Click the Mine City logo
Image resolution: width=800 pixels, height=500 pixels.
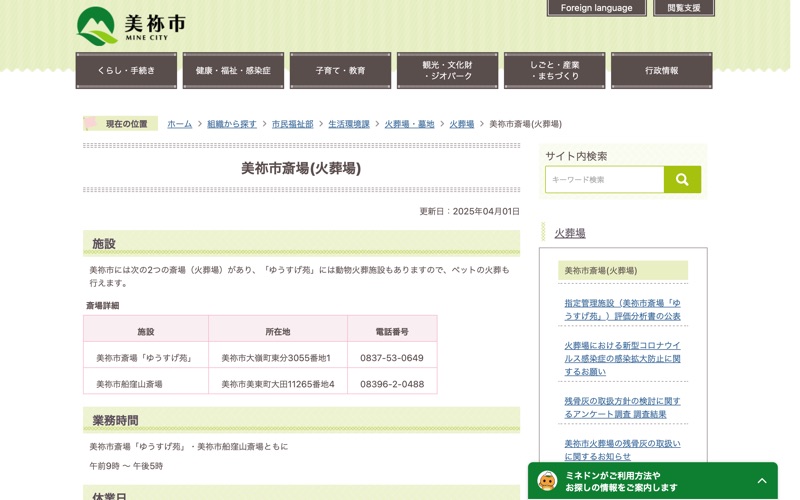(131, 26)
